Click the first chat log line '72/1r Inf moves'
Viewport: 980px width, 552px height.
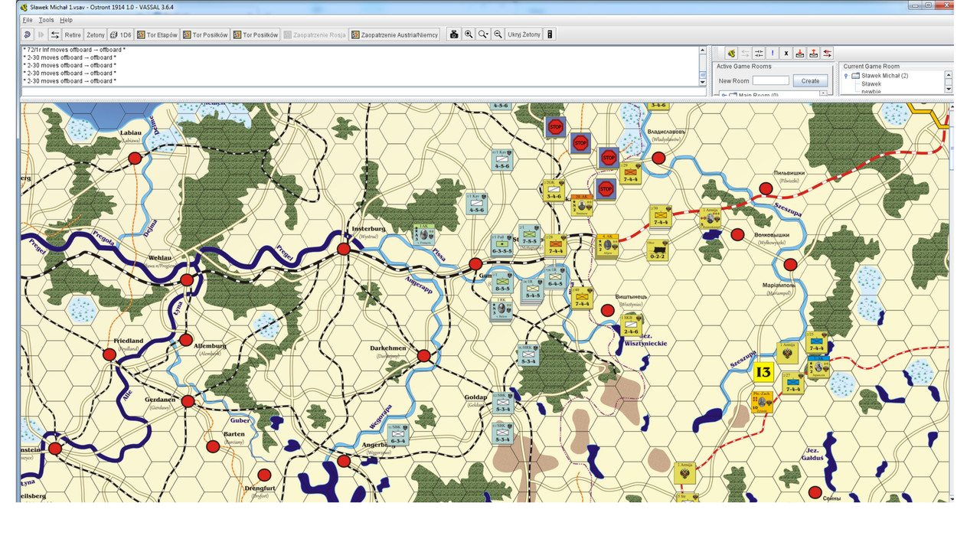coord(74,50)
